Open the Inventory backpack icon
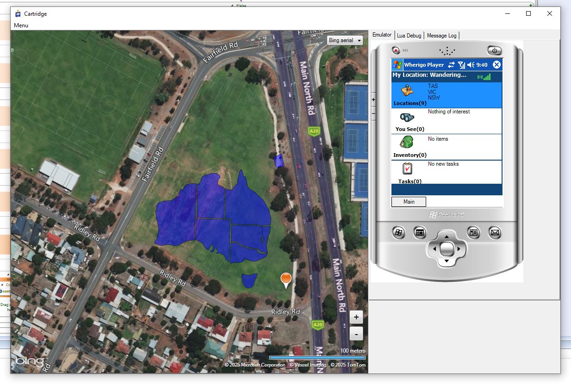The height and width of the screenshot is (392, 571). pyautogui.click(x=406, y=142)
